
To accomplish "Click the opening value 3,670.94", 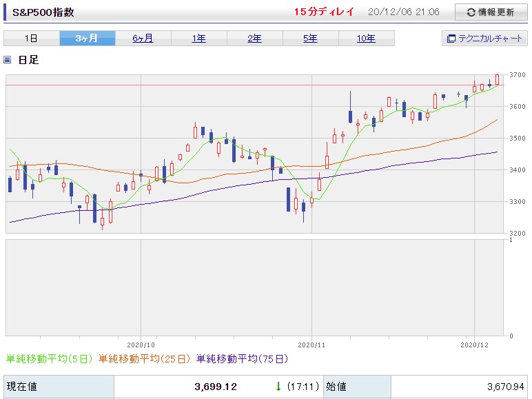I will [x=506, y=387].
